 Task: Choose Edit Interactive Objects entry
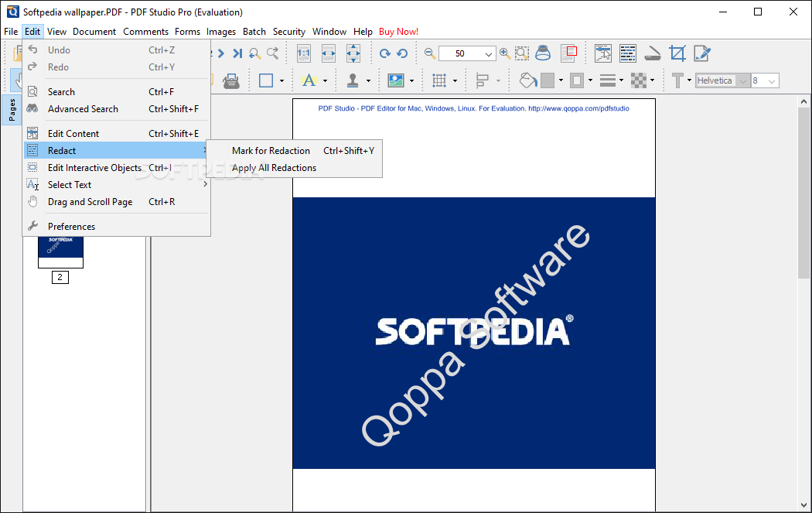tap(117, 168)
